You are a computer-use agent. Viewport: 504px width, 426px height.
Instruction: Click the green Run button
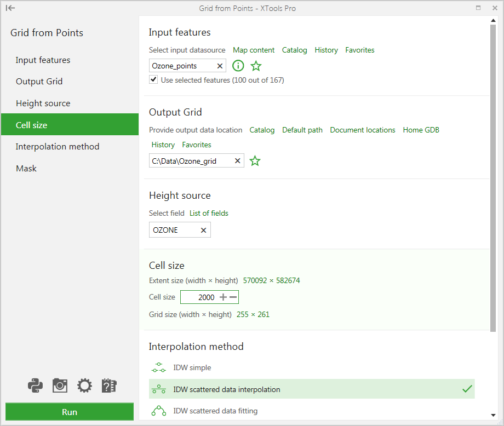[70, 412]
